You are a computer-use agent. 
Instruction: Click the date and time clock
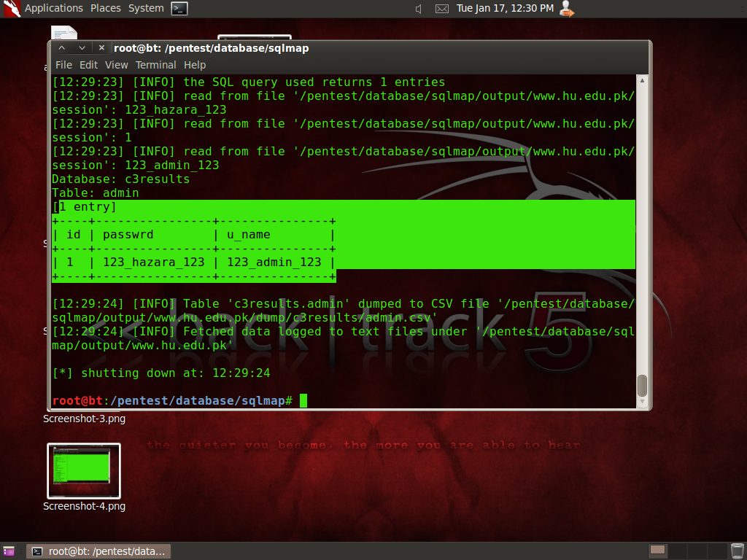505,8
